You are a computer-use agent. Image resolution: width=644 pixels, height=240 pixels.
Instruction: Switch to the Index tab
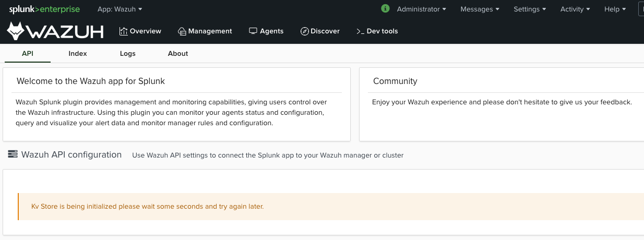(78, 54)
